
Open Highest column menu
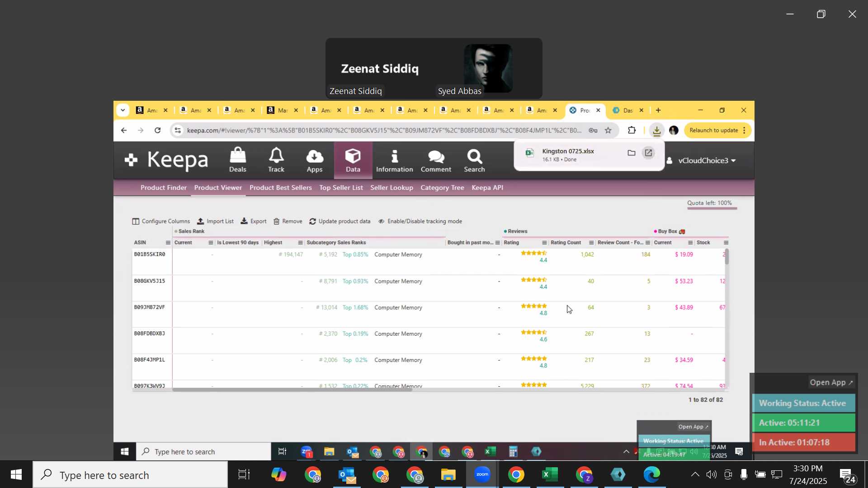click(301, 243)
